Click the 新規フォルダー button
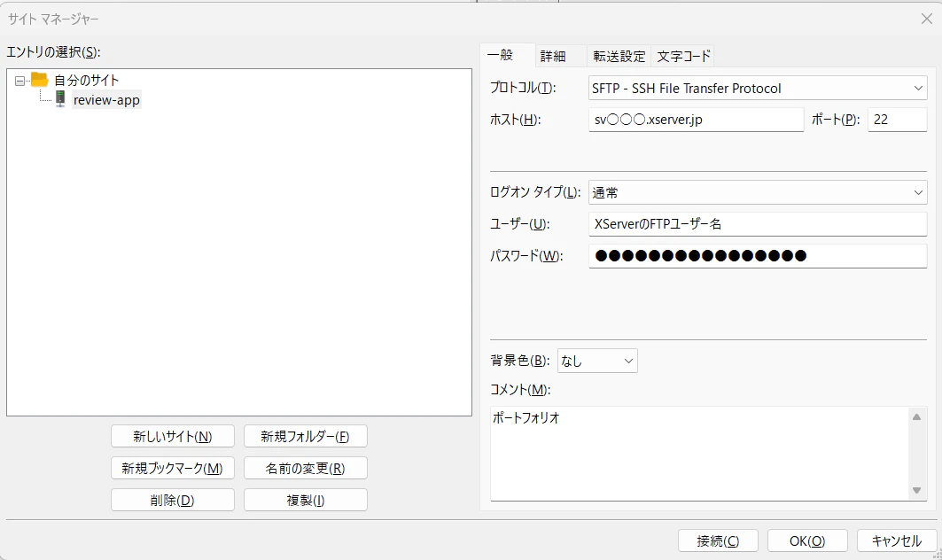The image size is (942, 560). (305, 436)
